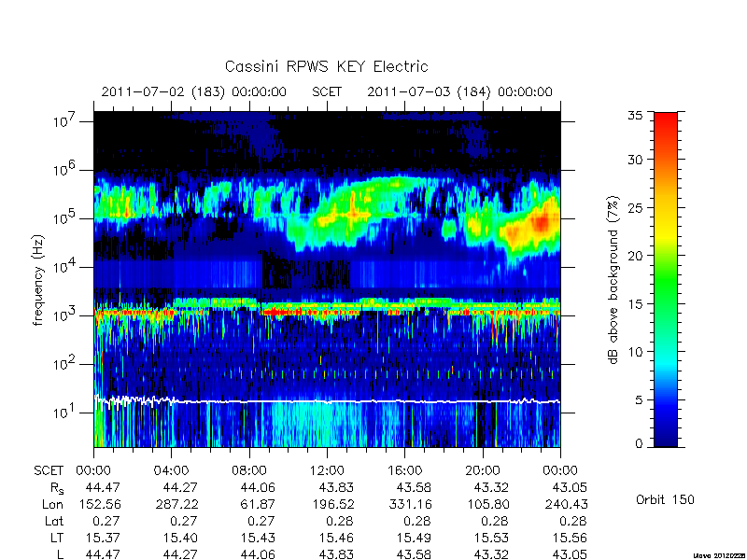This screenshot has width=747, height=560.
Task: Click '43.58' in the L row
Action: click(x=414, y=554)
